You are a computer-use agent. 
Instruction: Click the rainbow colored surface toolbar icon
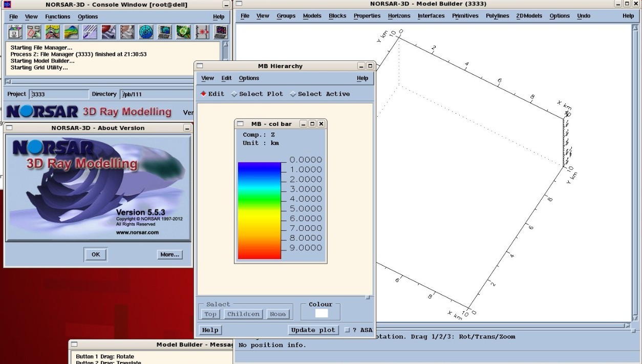[72, 32]
